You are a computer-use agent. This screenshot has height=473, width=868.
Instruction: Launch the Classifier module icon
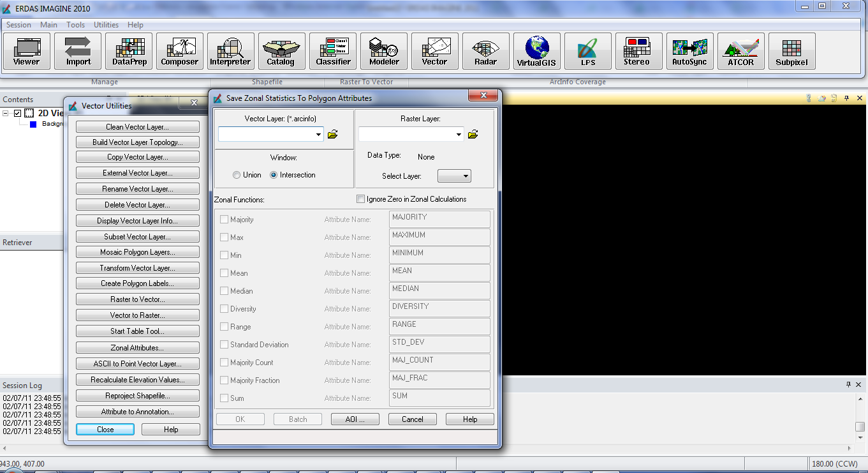tap(333, 51)
